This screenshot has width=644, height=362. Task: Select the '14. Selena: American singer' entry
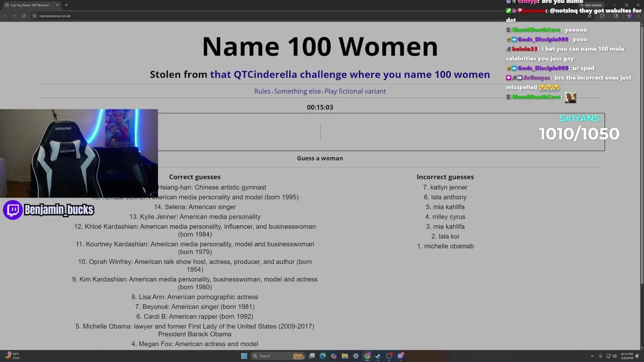click(195, 207)
